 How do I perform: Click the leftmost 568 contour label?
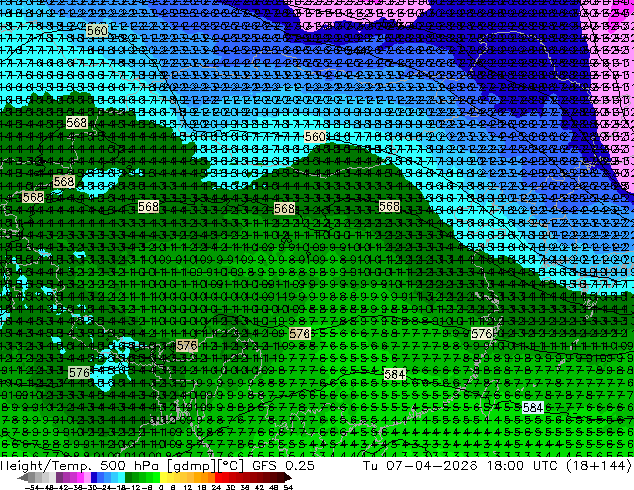[x=33, y=197]
